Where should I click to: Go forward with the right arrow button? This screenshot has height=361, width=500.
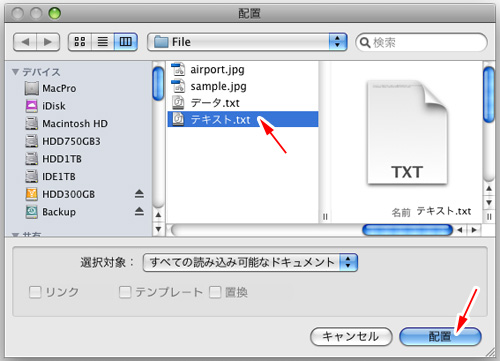[48, 42]
